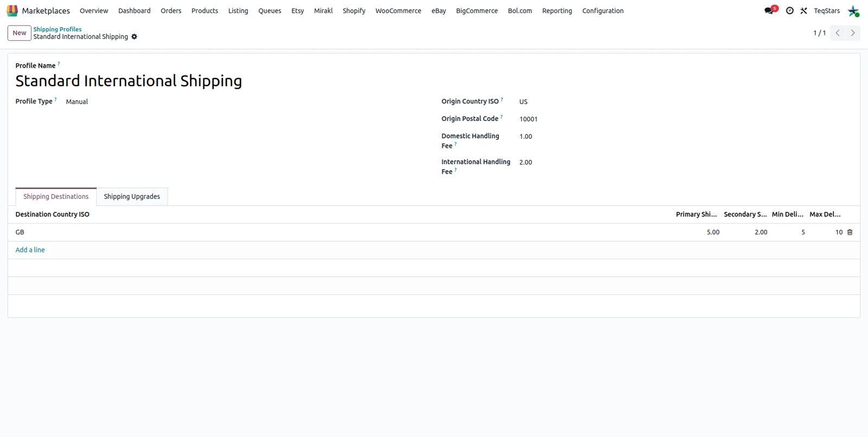Click the New button
868x437 pixels.
click(x=20, y=33)
